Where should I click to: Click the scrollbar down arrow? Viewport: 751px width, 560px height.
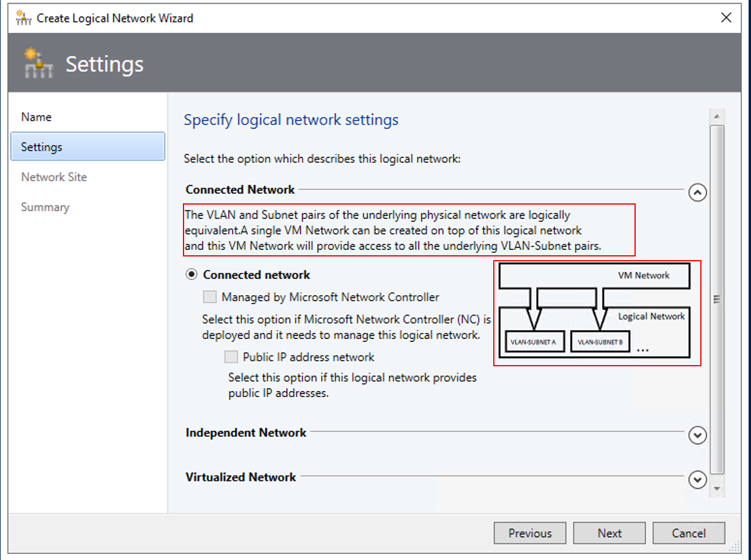tap(717, 488)
